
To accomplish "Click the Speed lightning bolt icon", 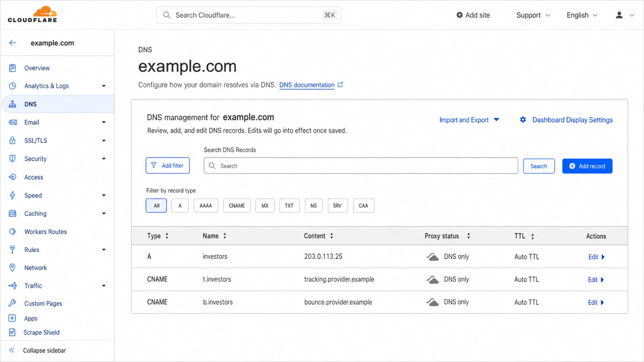I will [x=12, y=195].
